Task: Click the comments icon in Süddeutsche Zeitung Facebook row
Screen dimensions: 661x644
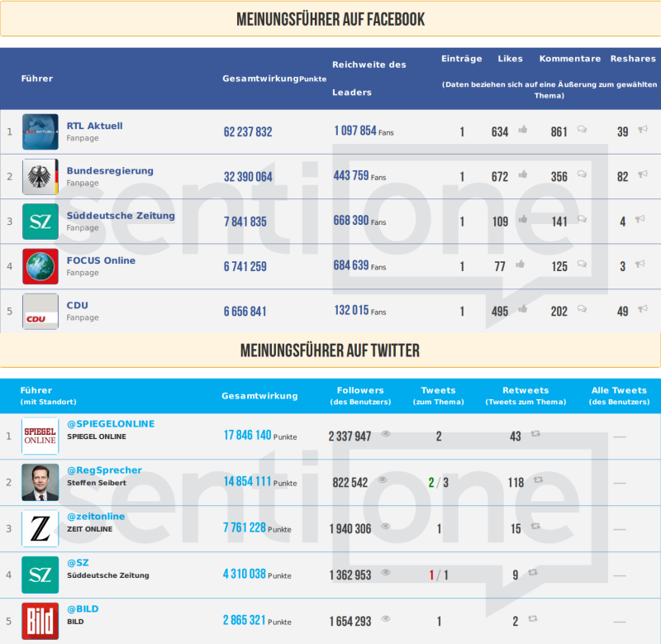Action: pyautogui.click(x=582, y=220)
